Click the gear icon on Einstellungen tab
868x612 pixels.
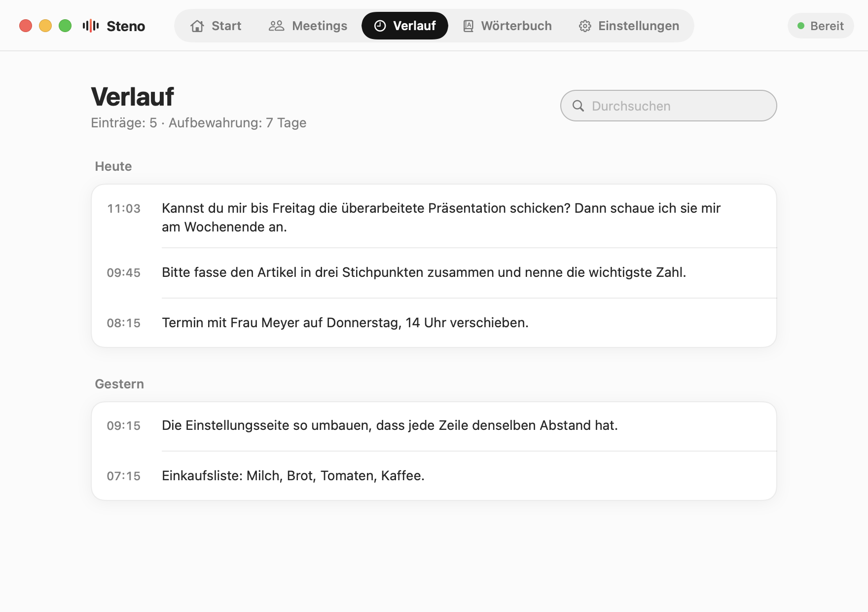(x=585, y=26)
